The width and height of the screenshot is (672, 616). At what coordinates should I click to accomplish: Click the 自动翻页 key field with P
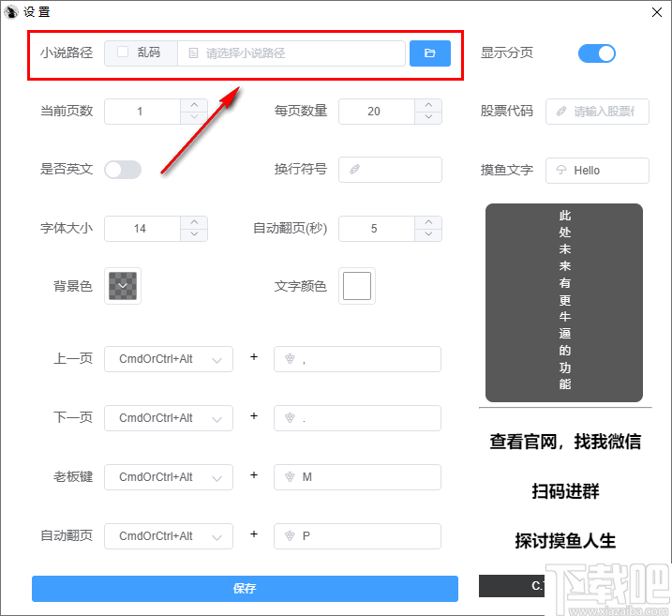click(x=357, y=536)
